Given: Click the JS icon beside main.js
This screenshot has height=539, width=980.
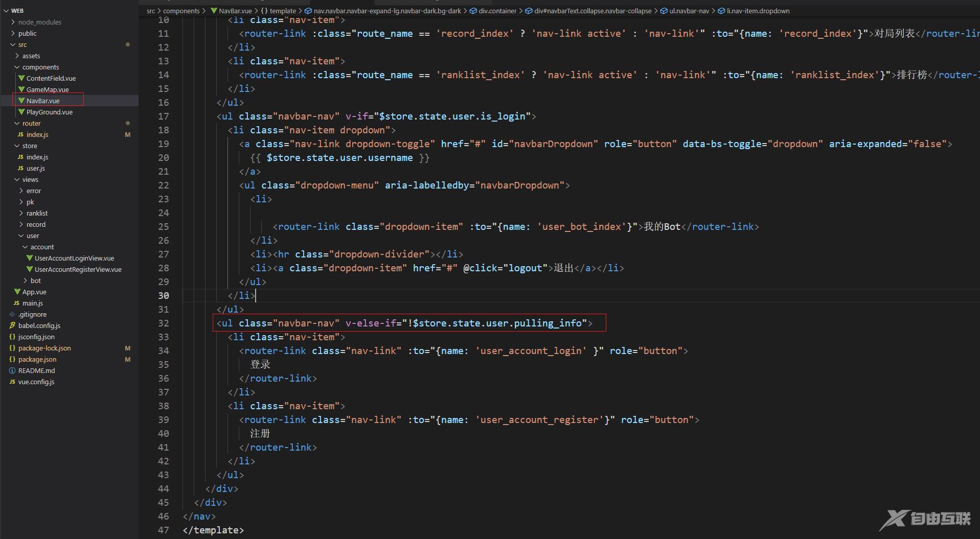Looking at the screenshot, I should (x=16, y=303).
